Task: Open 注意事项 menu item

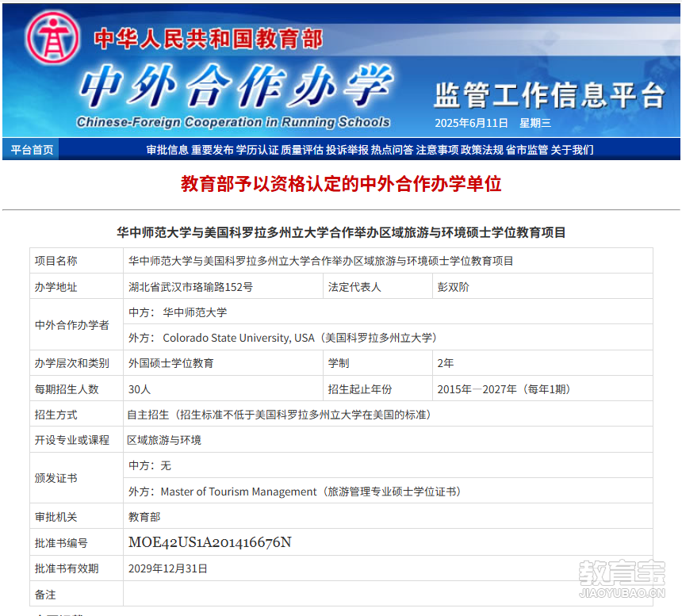Action: coord(437,150)
